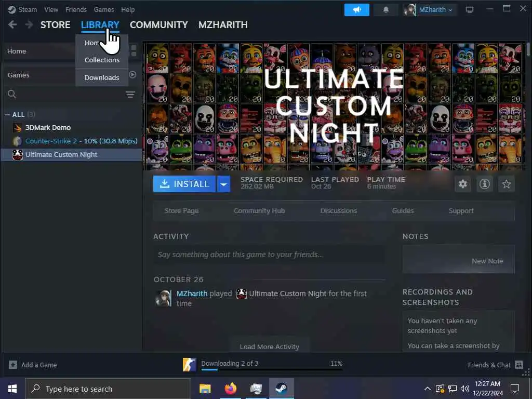Click the library search magnifier icon

(x=12, y=94)
